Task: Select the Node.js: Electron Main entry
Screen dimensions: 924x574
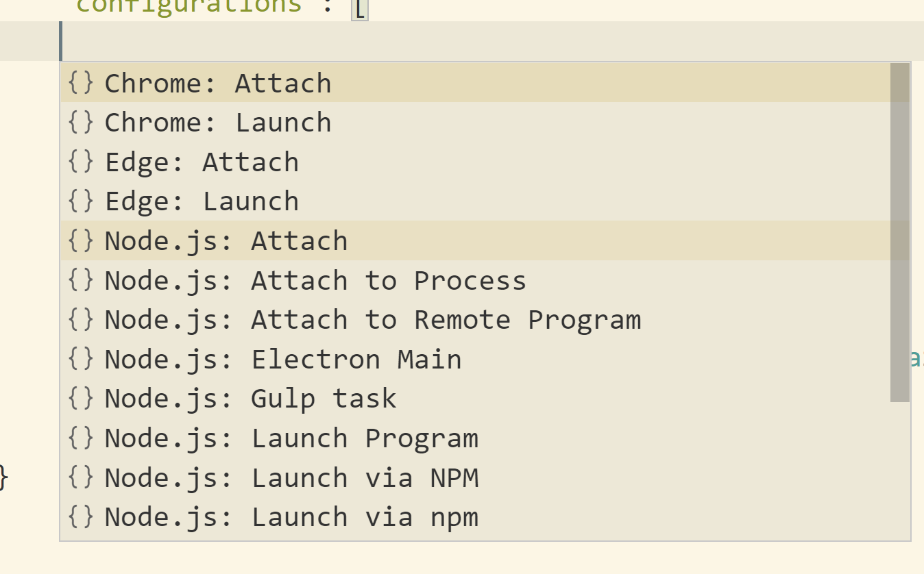Action: tap(282, 359)
